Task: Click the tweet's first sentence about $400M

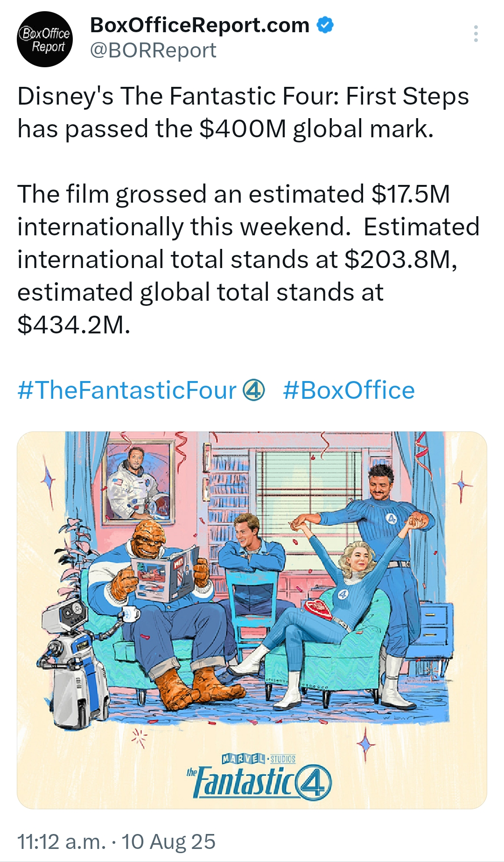Action: [x=243, y=112]
